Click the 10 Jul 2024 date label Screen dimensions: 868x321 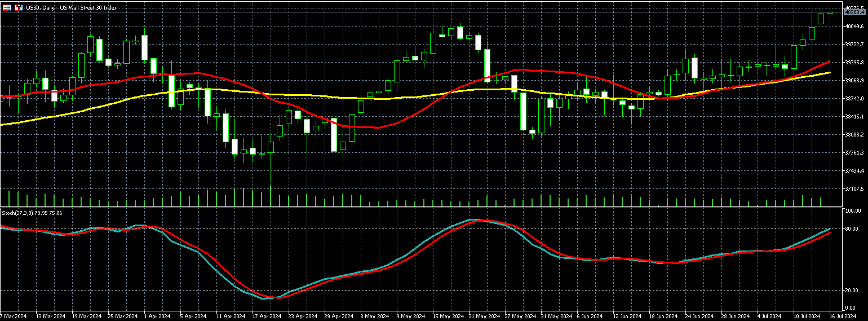click(x=808, y=316)
